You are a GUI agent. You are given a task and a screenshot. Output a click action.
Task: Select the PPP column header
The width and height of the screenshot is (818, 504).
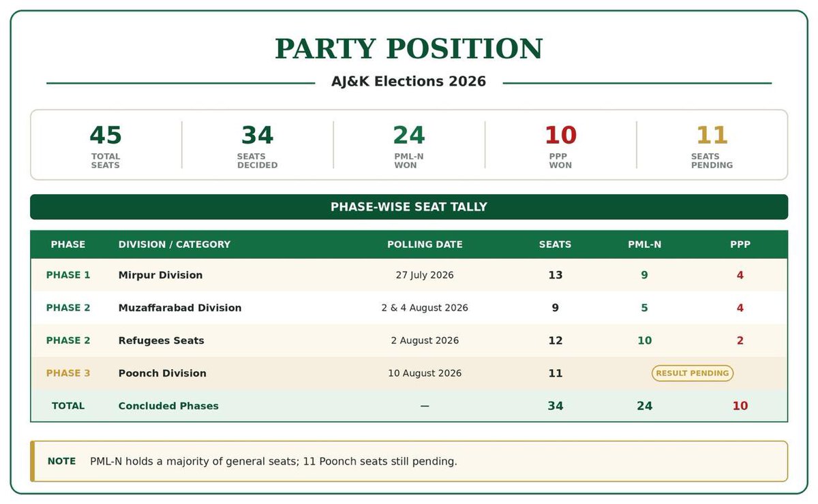740,245
